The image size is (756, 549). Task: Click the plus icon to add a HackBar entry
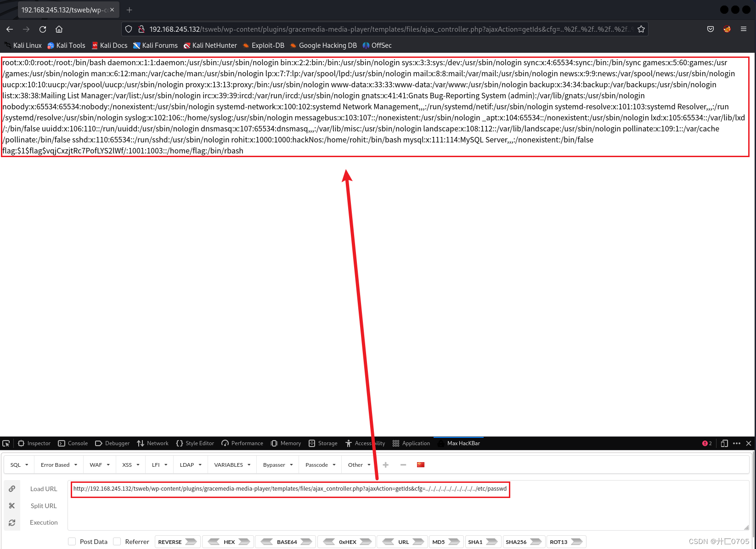coord(386,464)
